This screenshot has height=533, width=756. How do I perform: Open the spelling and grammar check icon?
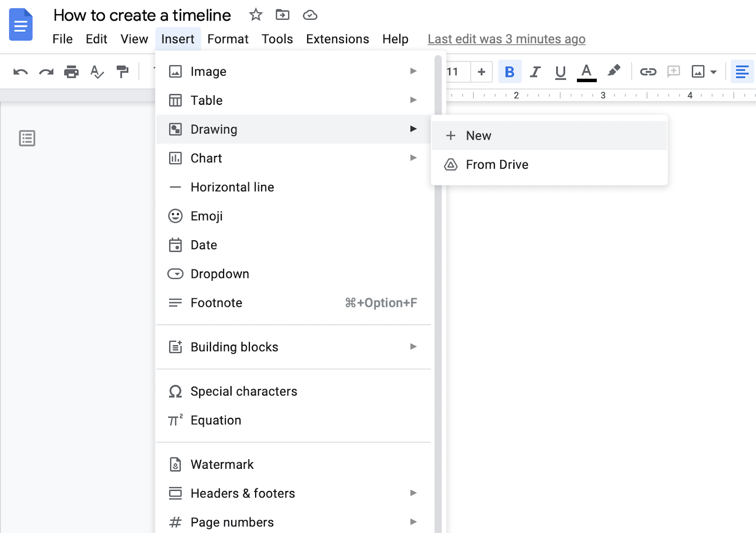[97, 72]
